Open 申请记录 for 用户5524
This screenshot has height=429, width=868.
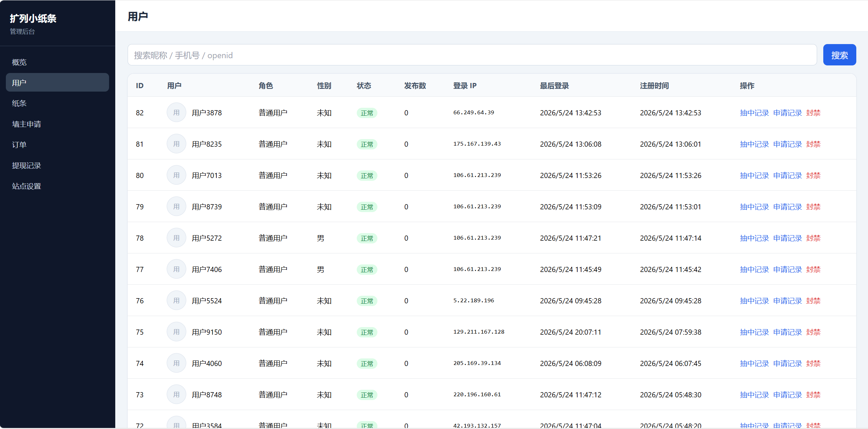click(x=787, y=301)
